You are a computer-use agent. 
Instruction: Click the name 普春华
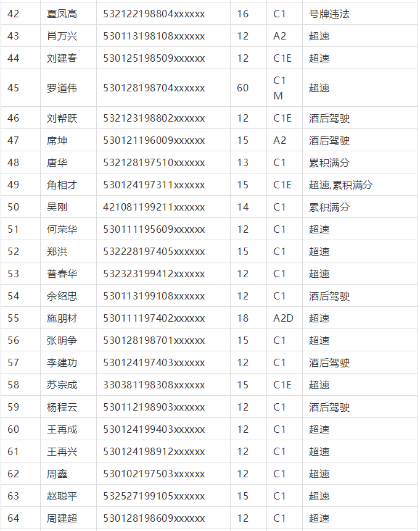[x=62, y=274]
